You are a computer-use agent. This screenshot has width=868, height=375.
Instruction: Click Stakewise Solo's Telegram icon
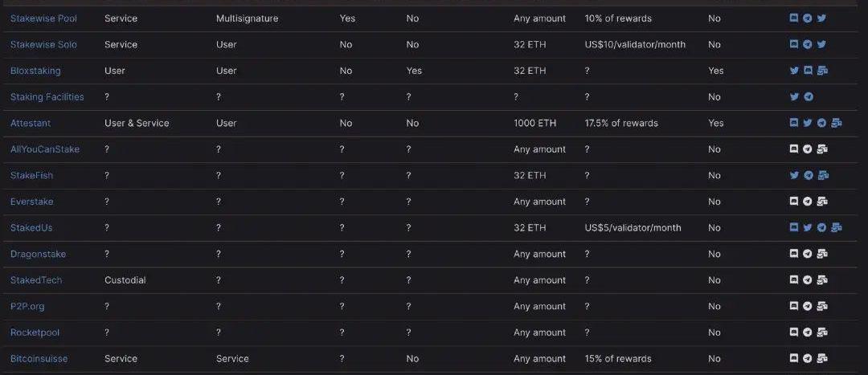808,45
